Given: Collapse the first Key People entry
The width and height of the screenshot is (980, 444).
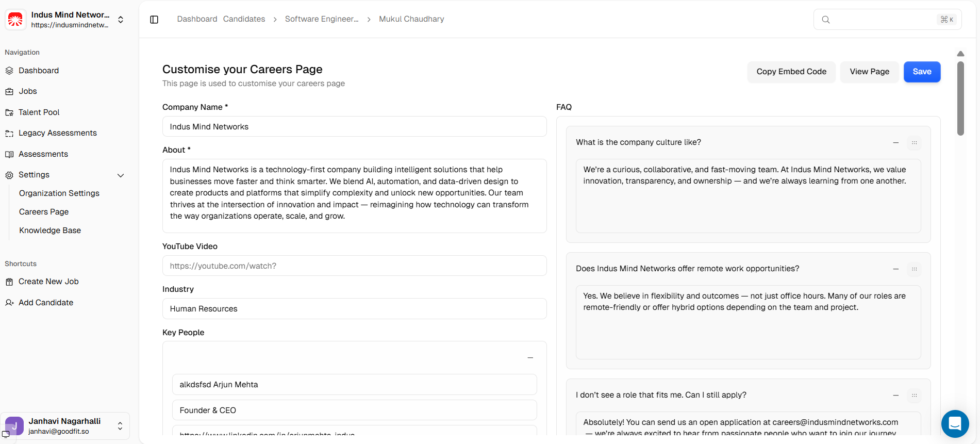Looking at the screenshot, I should [530, 358].
